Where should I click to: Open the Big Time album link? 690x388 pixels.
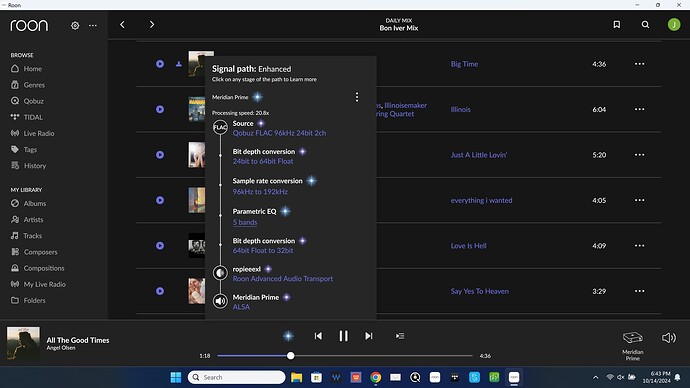[x=464, y=64]
